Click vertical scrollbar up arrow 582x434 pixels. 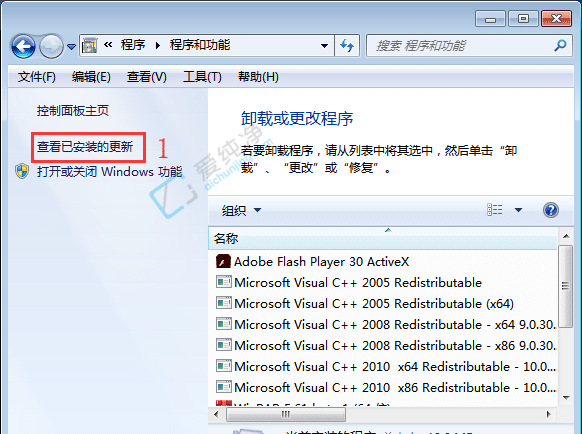566,236
